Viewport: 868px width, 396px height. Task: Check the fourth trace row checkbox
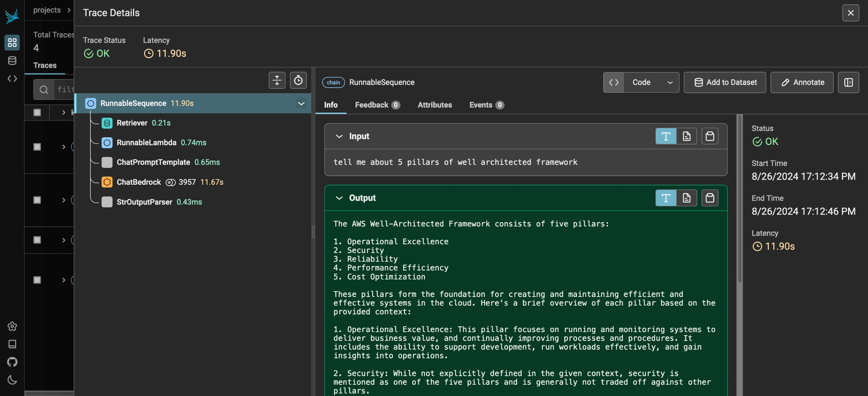(37, 240)
